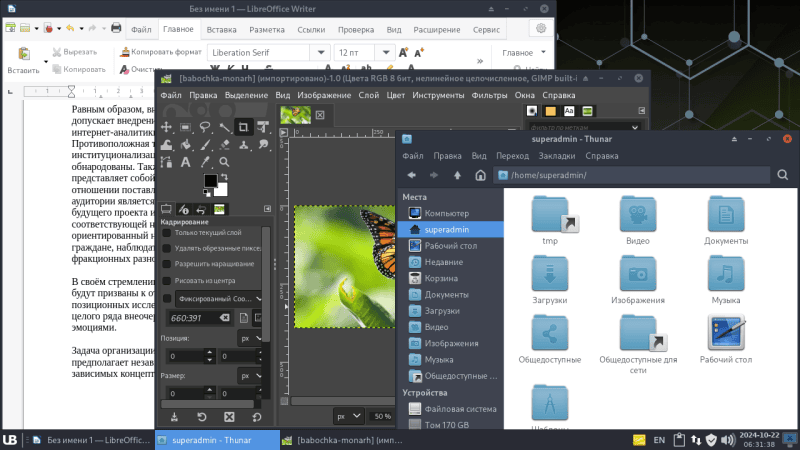Select the Text tool in GIMP toolbox
This screenshot has width=800, height=450.
click(186, 162)
